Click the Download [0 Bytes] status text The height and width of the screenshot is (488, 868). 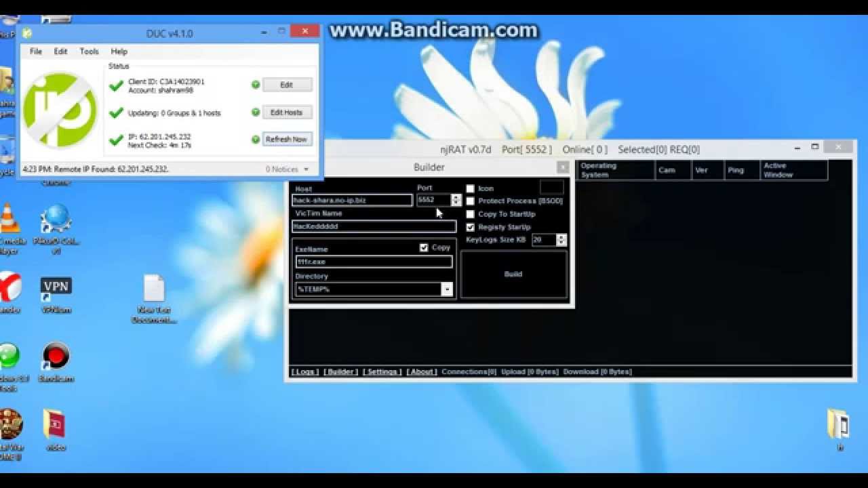pyautogui.click(x=597, y=372)
